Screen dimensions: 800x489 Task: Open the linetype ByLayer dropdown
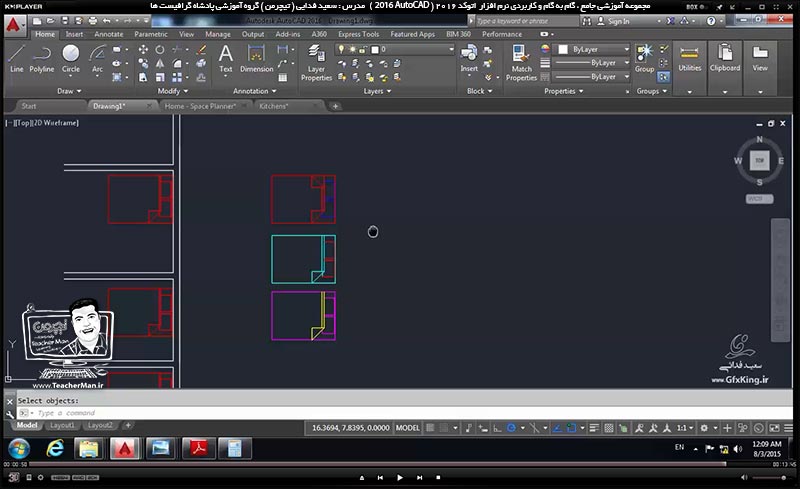(x=592, y=77)
